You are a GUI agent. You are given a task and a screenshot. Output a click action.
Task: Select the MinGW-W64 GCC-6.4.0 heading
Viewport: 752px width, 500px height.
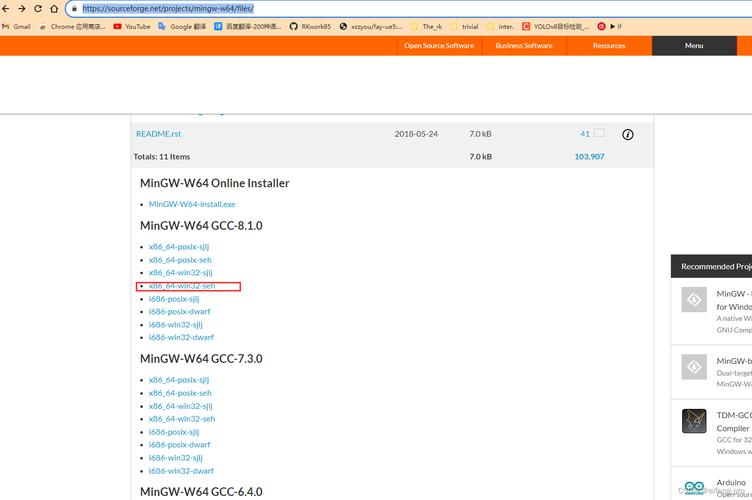201,491
